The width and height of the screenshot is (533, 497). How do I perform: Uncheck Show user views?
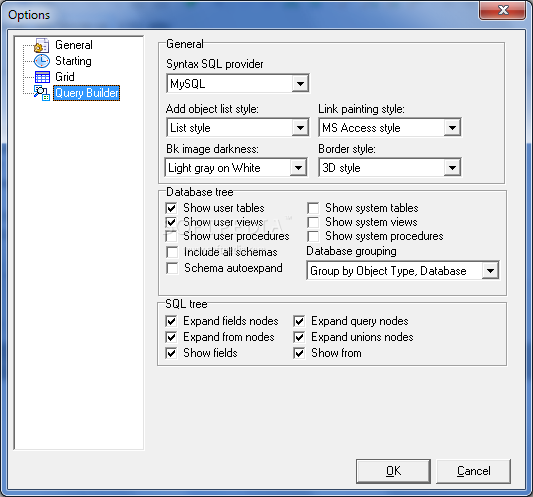171,222
